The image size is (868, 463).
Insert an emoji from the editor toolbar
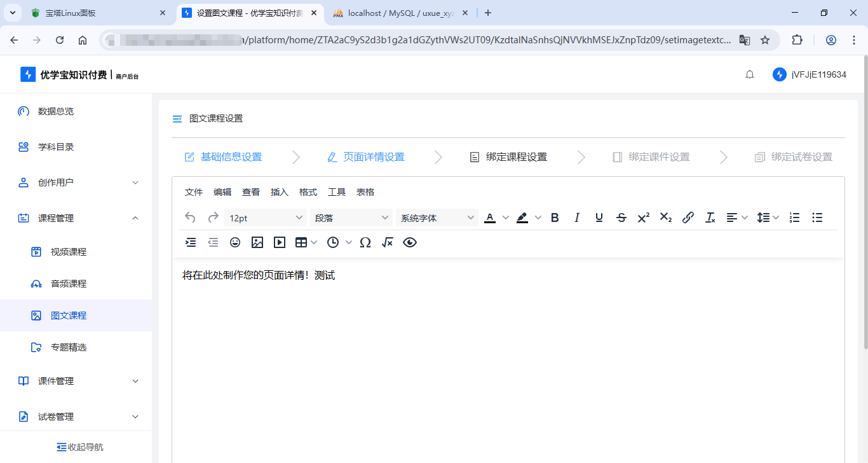(x=234, y=242)
